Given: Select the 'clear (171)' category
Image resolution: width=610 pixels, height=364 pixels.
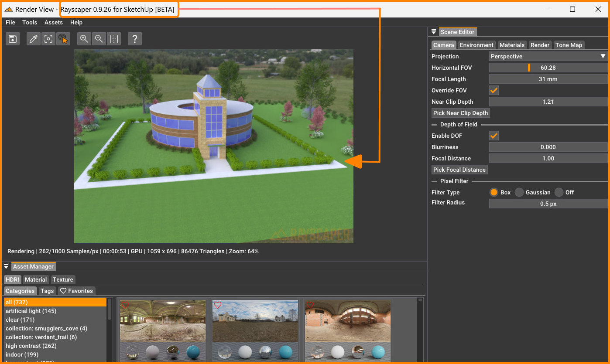Looking at the screenshot, I should (x=55, y=320).
